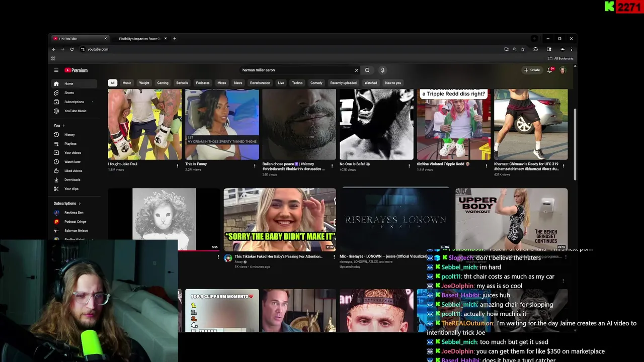
Task: Open the I fought Jake Paul short
Action: click(x=145, y=125)
